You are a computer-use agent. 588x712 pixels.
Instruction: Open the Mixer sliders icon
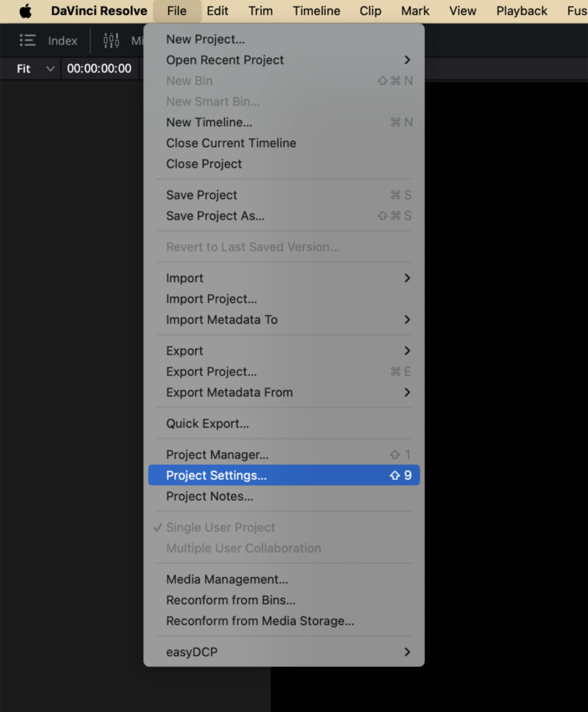tap(111, 40)
